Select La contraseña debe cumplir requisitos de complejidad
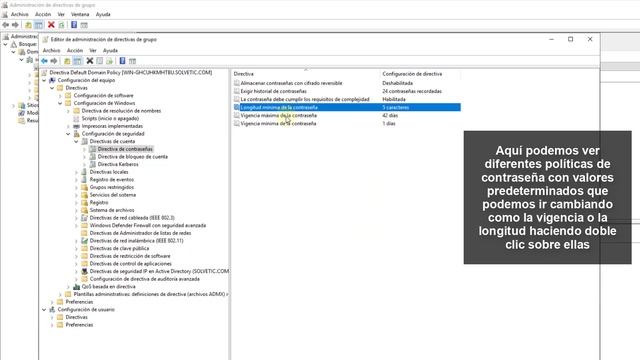Viewport: 640px width, 360px height. pos(305,99)
